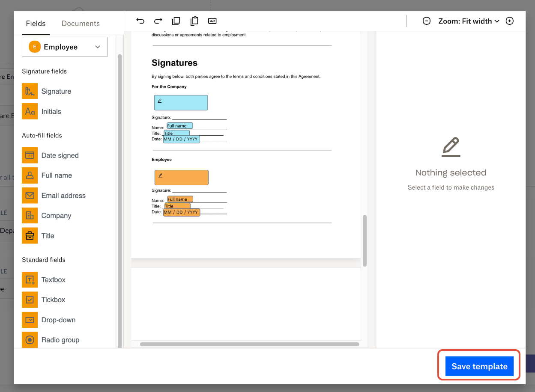Click the Paste clipboard icon
This screenshot has width=535, height=392.
pyautogui.click(x=194, y=21)
